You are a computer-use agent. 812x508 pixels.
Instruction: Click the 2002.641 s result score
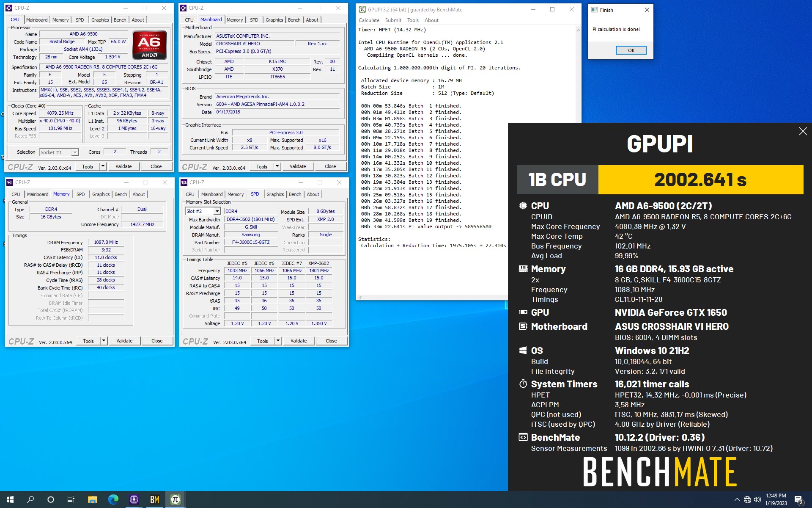coord(700,179)
